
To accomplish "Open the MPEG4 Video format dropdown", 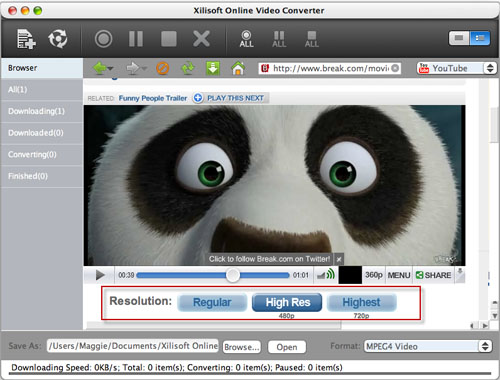I will pos(428,346).
